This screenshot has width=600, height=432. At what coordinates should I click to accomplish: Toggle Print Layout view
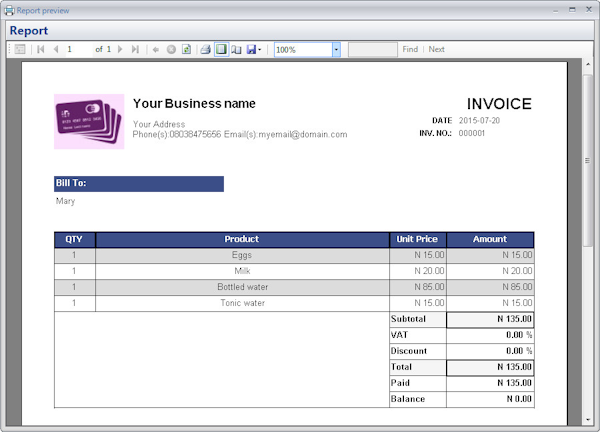coord(221,49)
